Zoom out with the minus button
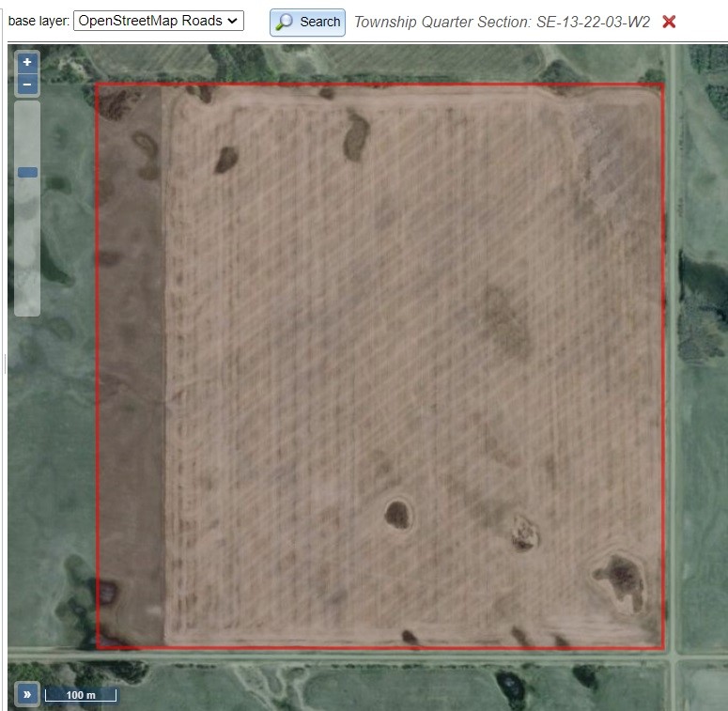The image size is (728, 711). point(27,85)
